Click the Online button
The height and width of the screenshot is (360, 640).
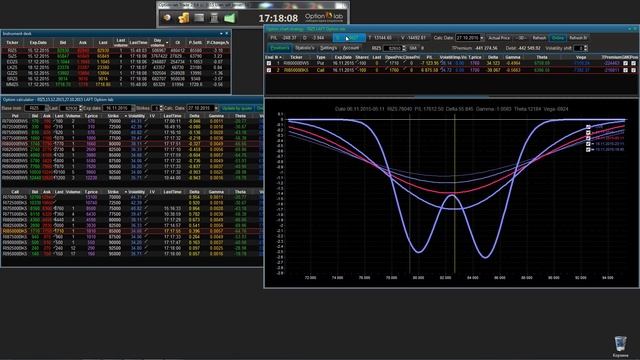click(558, 38)
